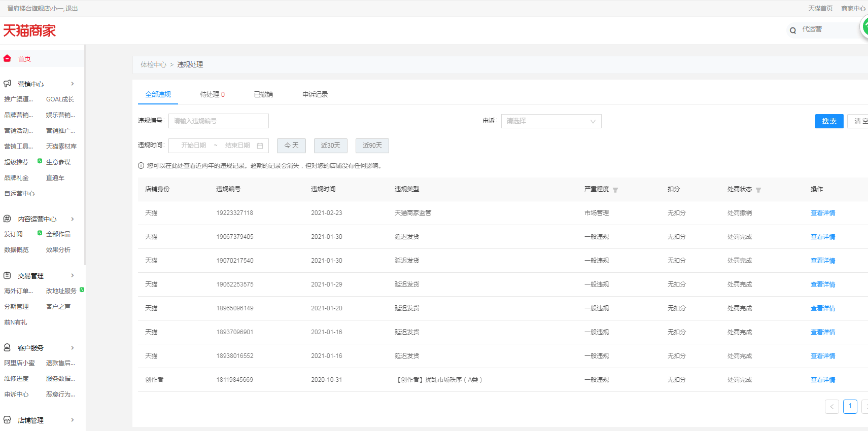Expand the 营销中心 menu chevron
Viewport: 868px width, 431px height.
[73, 84]
